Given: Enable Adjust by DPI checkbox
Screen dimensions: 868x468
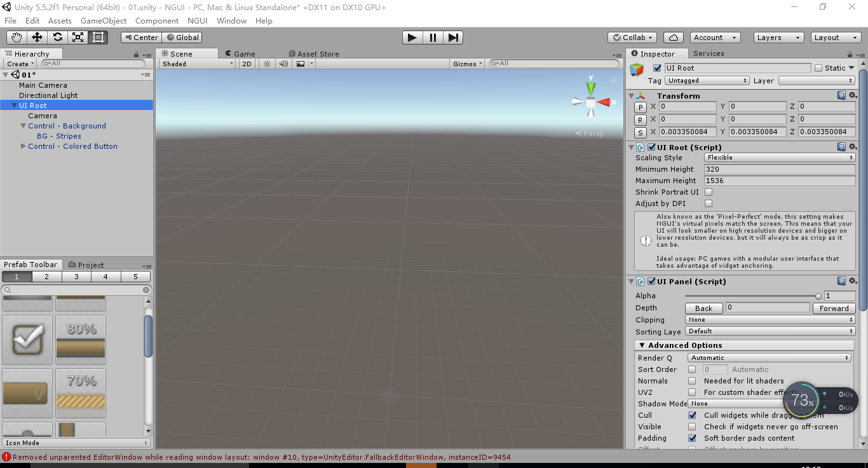Looking at the screenshot, I should 709,203.
